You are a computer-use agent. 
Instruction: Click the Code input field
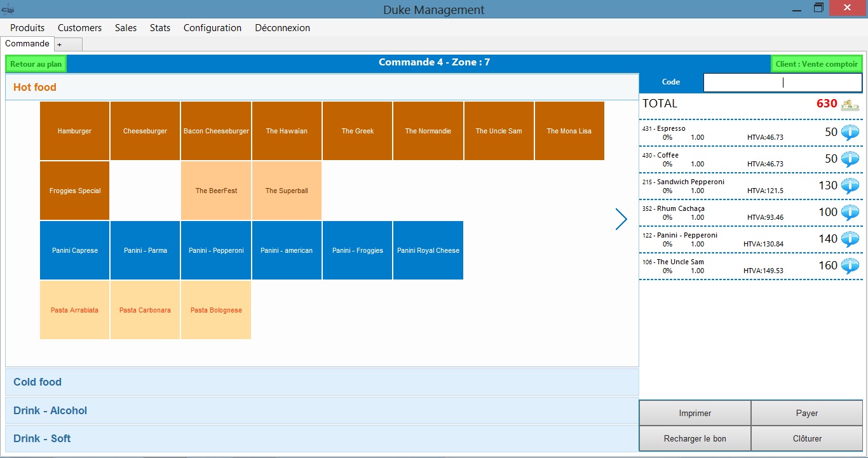(x=782, y=82)
